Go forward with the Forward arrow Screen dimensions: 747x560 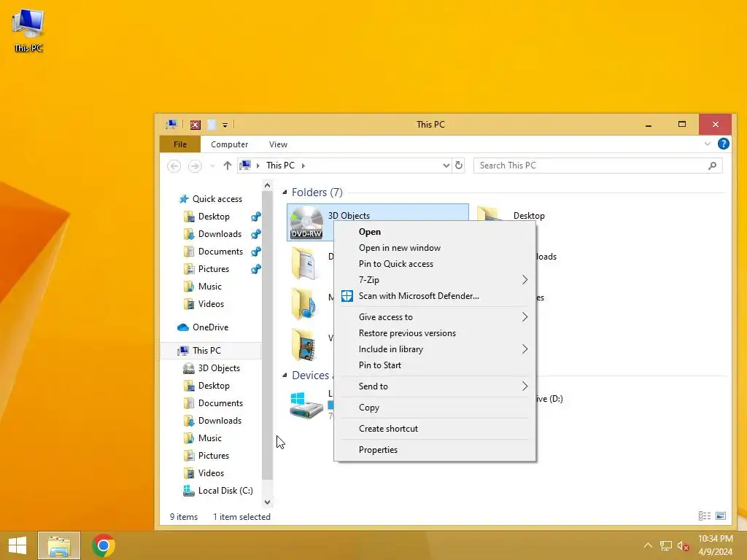point(194,166)
